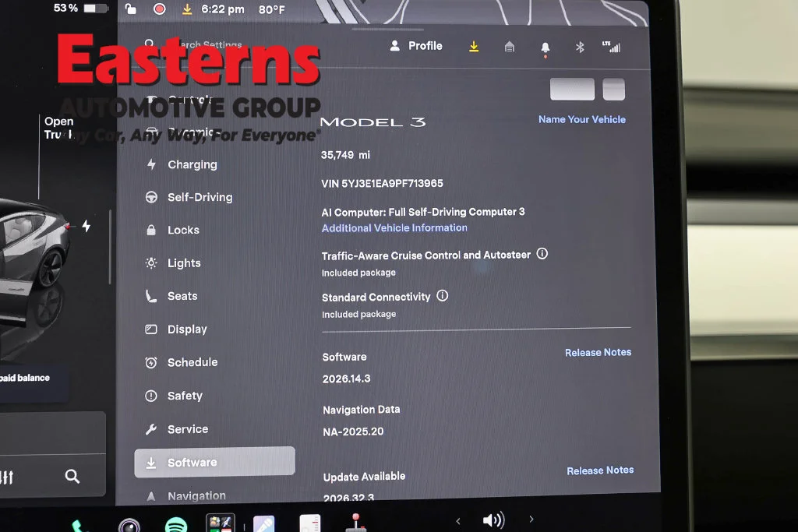Image resolution: width=798 pixels, height=532 pixels.
Task: Tap the red dashcam recording icon
Action: pos(159,9)
